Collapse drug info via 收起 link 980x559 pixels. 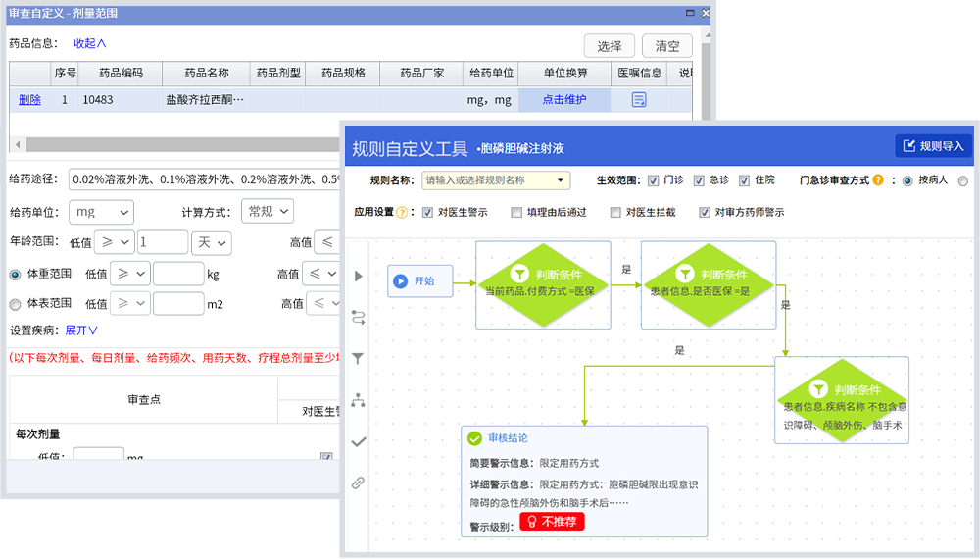click(89, 44)
